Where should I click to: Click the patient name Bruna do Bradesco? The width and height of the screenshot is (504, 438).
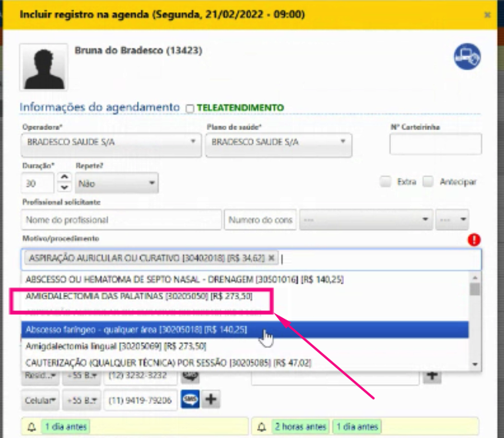[139, 51]
